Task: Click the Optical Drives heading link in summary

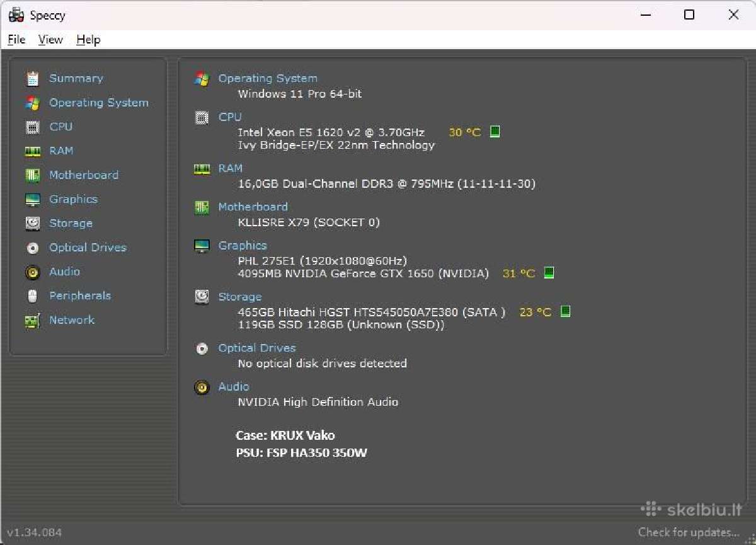Action: pos(257,348)
